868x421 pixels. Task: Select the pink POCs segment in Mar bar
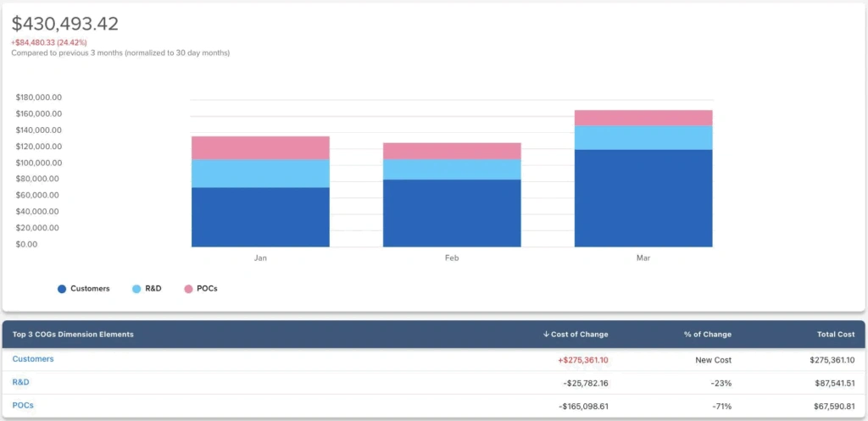coord(643,118)
